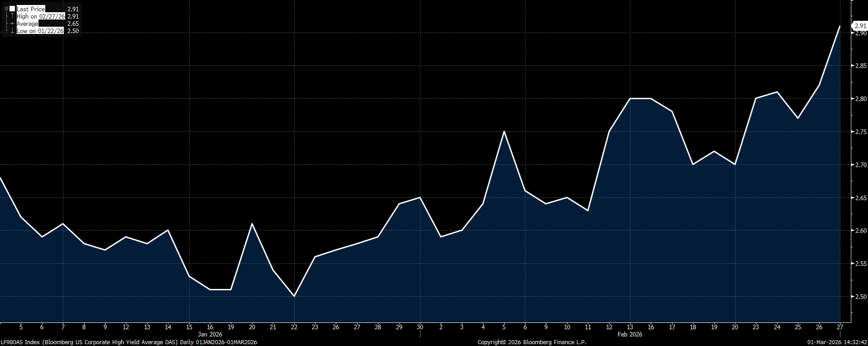Click the Feb 2026 month label
Image resolution: width=868 pixels, height=346 pixels.
tap(630, 334)
